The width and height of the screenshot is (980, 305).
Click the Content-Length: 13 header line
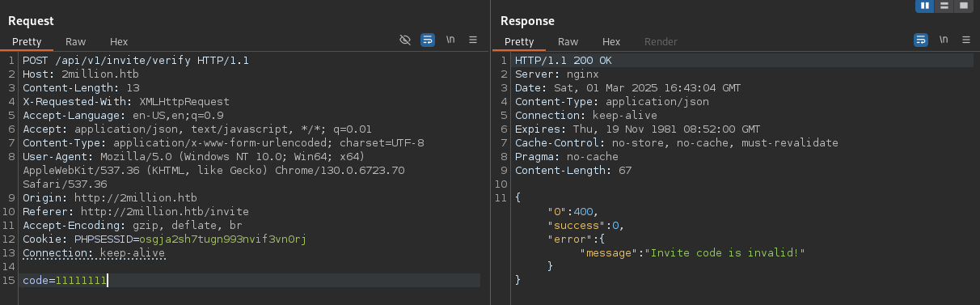[81, 87]
